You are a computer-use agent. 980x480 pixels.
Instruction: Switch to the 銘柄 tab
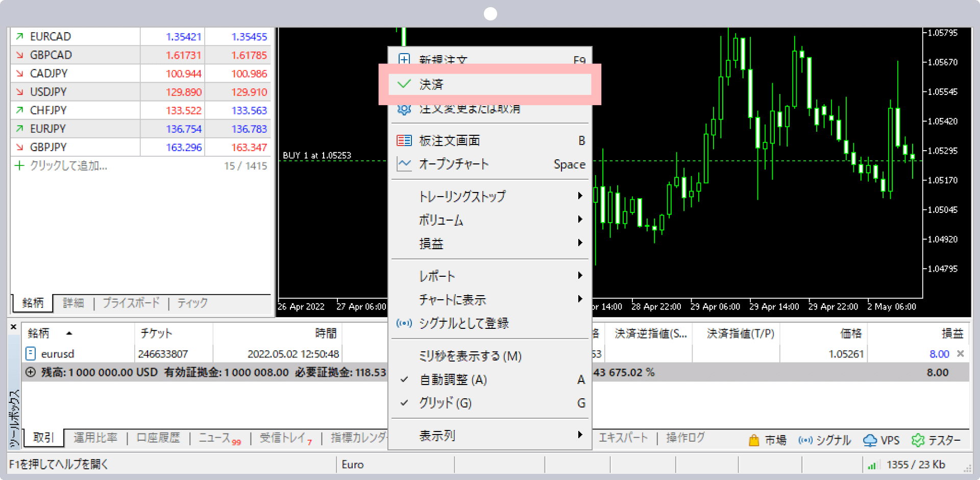coord(33,303)
